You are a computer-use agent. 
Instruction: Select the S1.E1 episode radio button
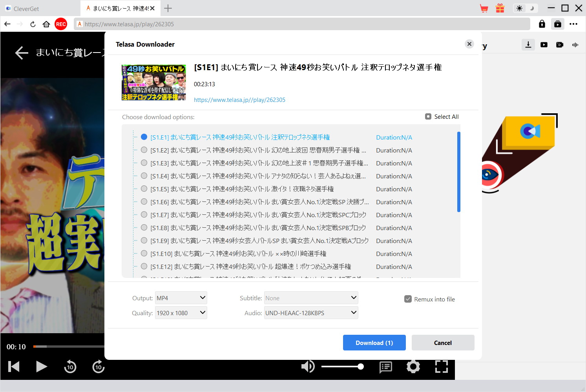pyautogui.click(x=144, y=137)
